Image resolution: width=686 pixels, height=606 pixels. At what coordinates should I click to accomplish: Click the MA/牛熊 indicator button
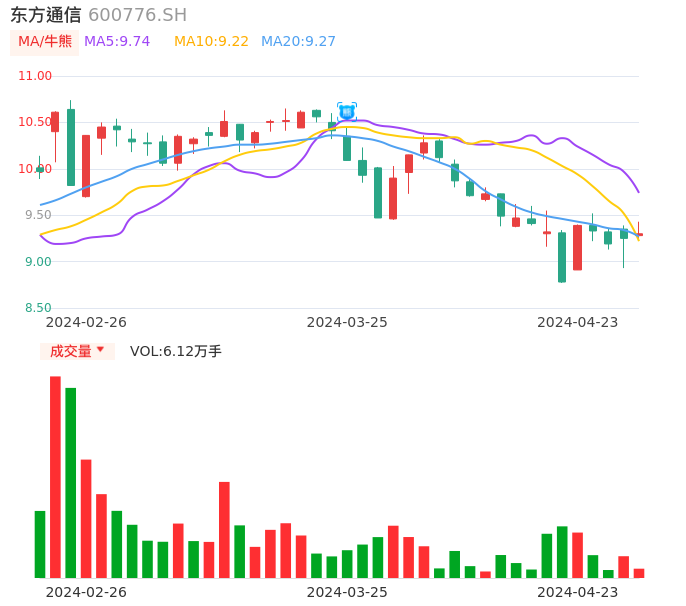[44, 42]
